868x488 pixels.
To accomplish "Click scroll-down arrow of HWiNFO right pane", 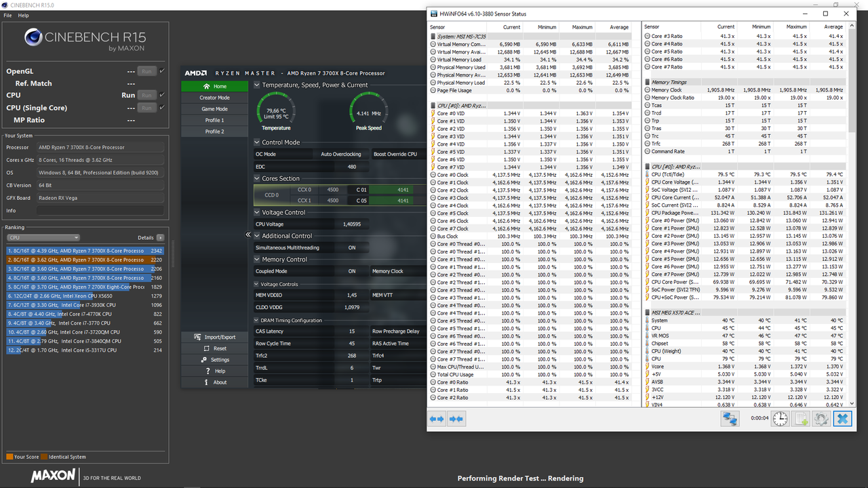I will pyautogui.click(x=851, y=403).
